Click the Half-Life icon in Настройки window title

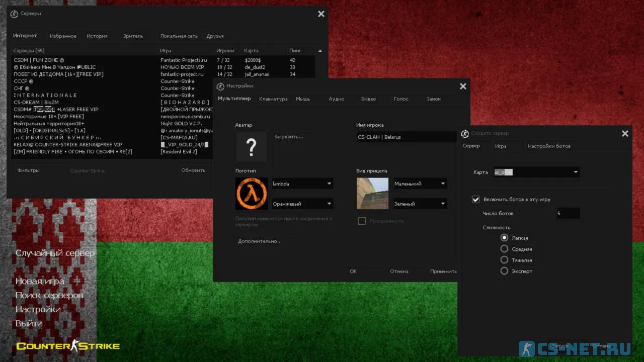(220, 86)
